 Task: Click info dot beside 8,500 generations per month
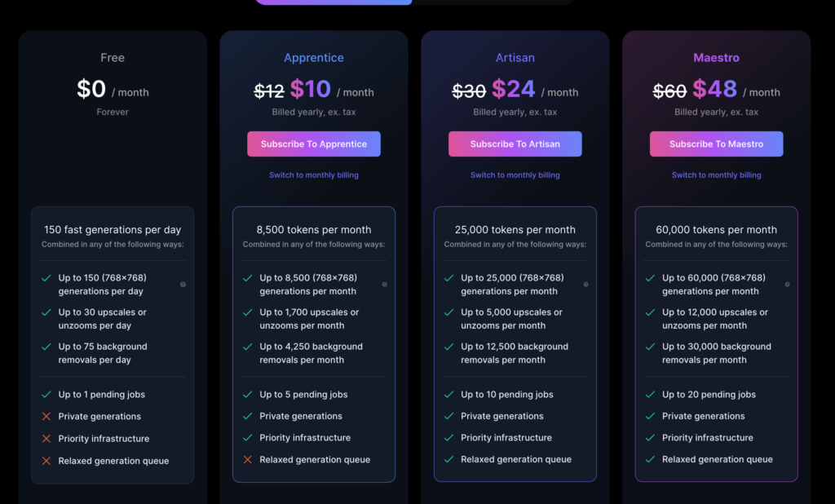click(x=385, y=285)
